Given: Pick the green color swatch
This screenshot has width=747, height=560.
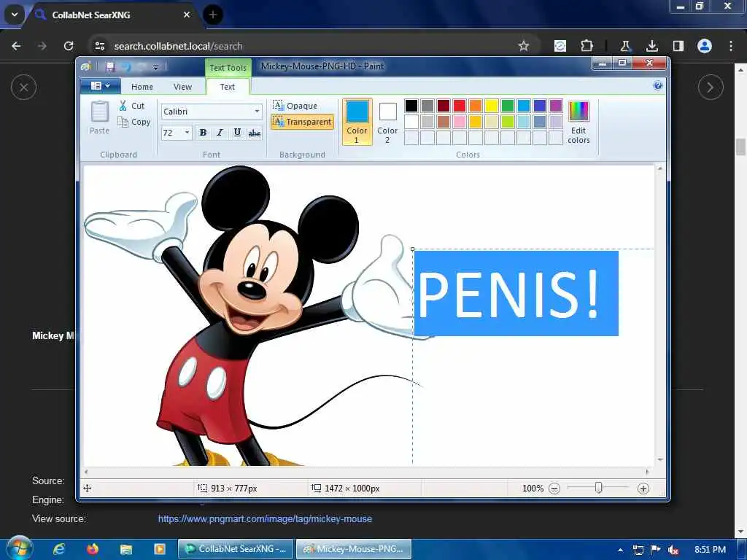Looking at the screenshot, I should pyautogui.click(x=508, y=105).
